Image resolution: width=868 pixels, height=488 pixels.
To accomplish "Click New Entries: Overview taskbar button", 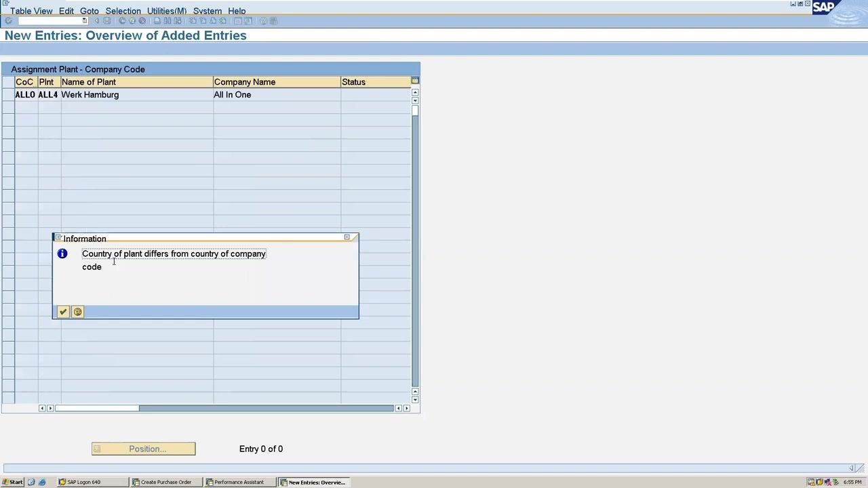I will [314, 482].
